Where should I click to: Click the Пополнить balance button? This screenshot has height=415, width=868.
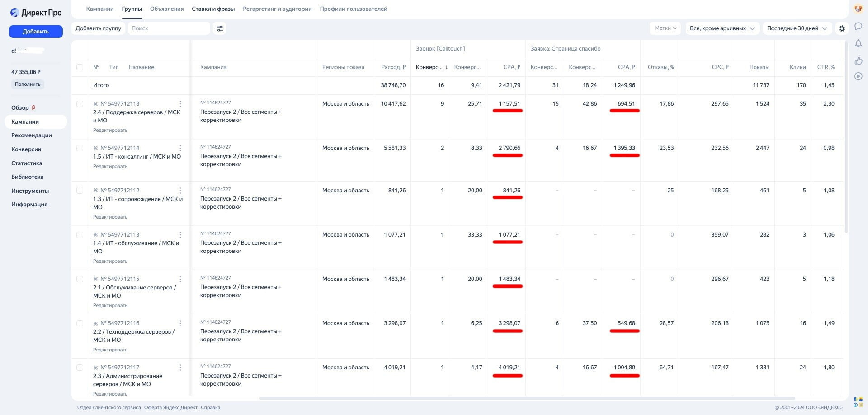click(x=28, y=84)
